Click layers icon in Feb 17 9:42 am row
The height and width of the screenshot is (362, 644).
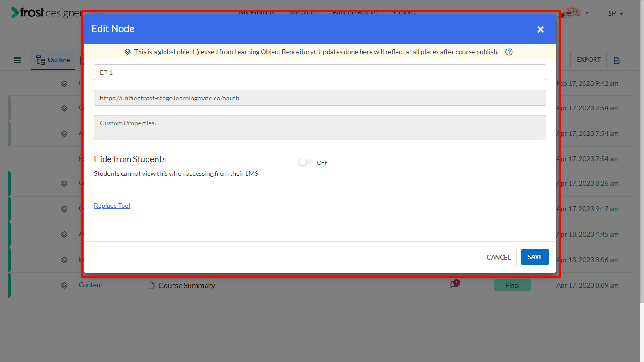click(64, 84)
